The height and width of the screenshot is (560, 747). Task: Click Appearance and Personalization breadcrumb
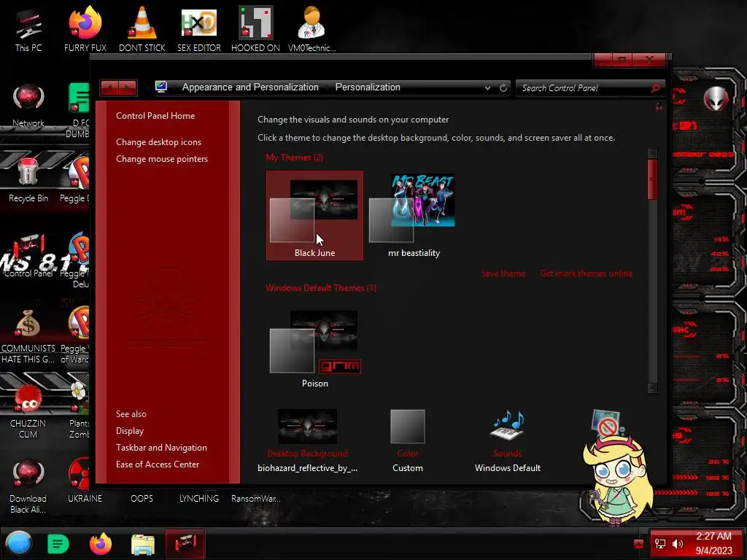point(250,87)
